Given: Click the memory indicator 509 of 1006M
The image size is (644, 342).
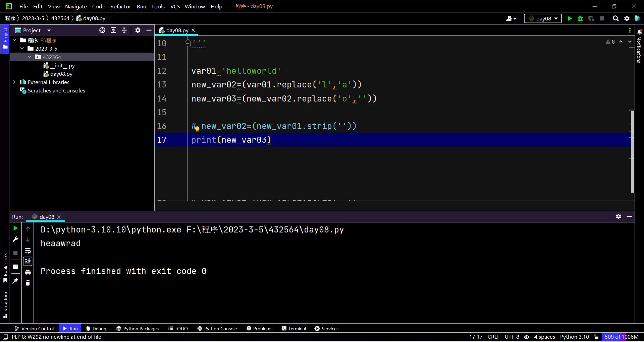Looking at the screenshot, I should click(x=621, y=337).
